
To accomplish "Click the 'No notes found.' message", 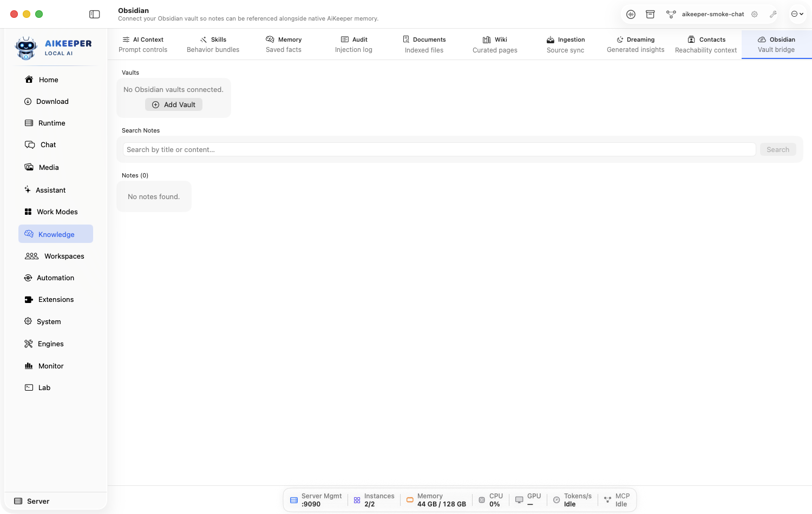I will click(x=154, y=196).
